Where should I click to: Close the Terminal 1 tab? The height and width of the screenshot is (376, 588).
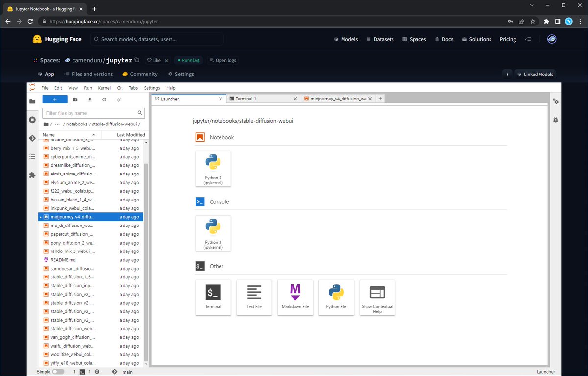[295, 99]
